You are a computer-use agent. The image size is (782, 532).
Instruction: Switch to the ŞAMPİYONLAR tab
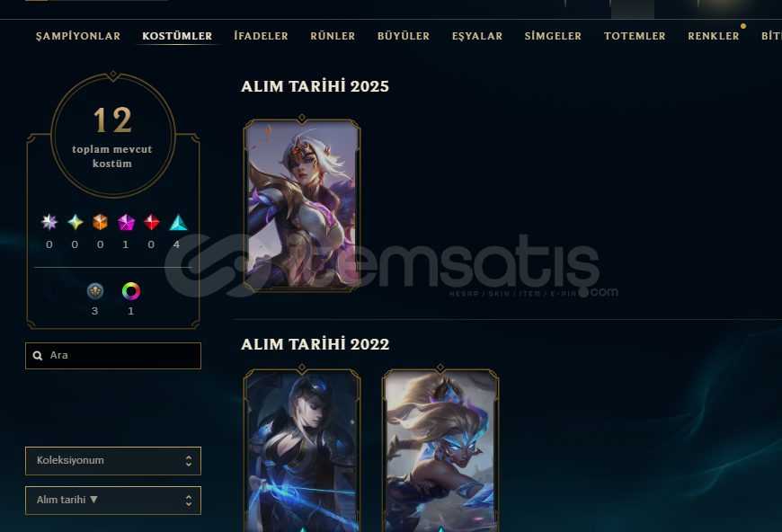point(78,36)
